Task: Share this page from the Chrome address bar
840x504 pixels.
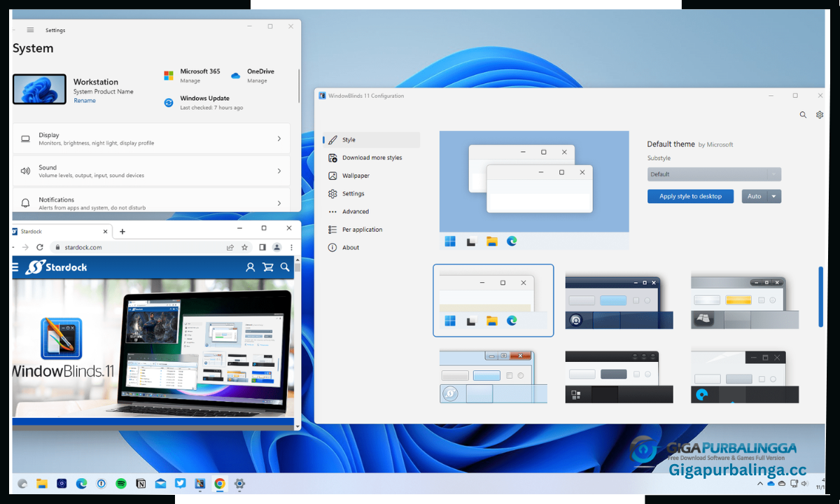Action: (x=230, y=247)
